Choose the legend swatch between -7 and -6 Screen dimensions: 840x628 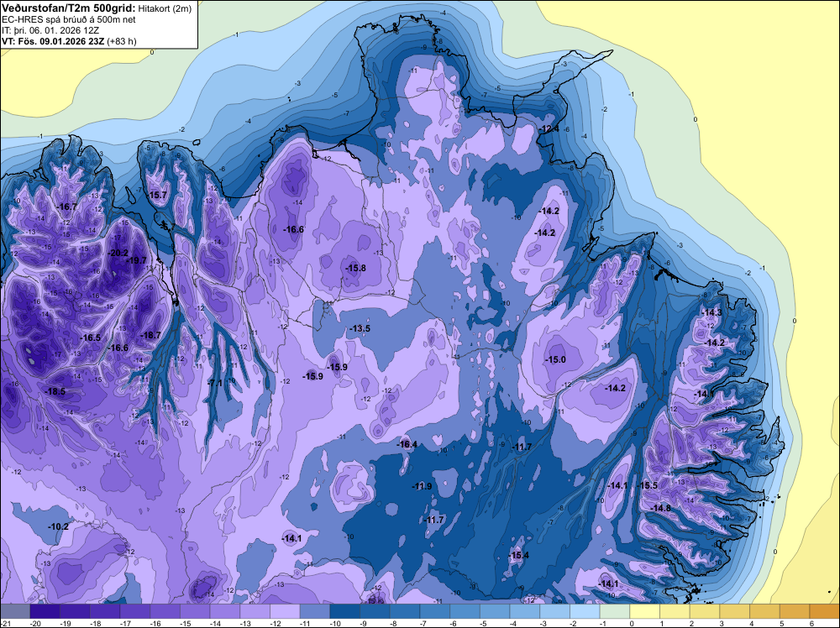(x=435, y=611)
